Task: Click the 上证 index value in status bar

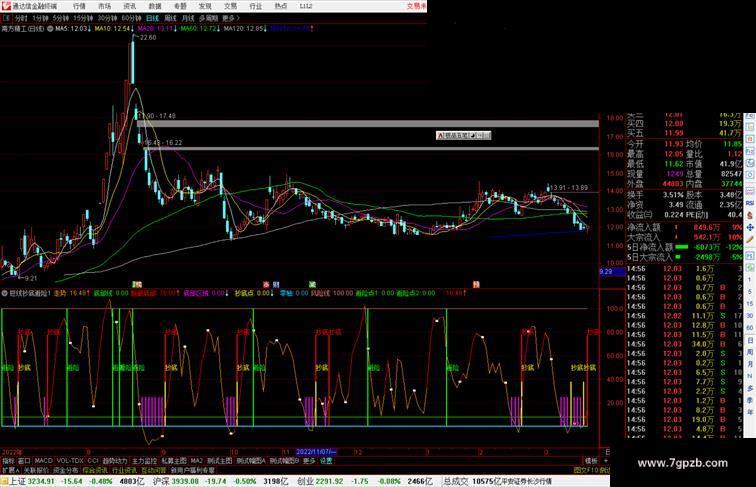Action: [41, 482]
